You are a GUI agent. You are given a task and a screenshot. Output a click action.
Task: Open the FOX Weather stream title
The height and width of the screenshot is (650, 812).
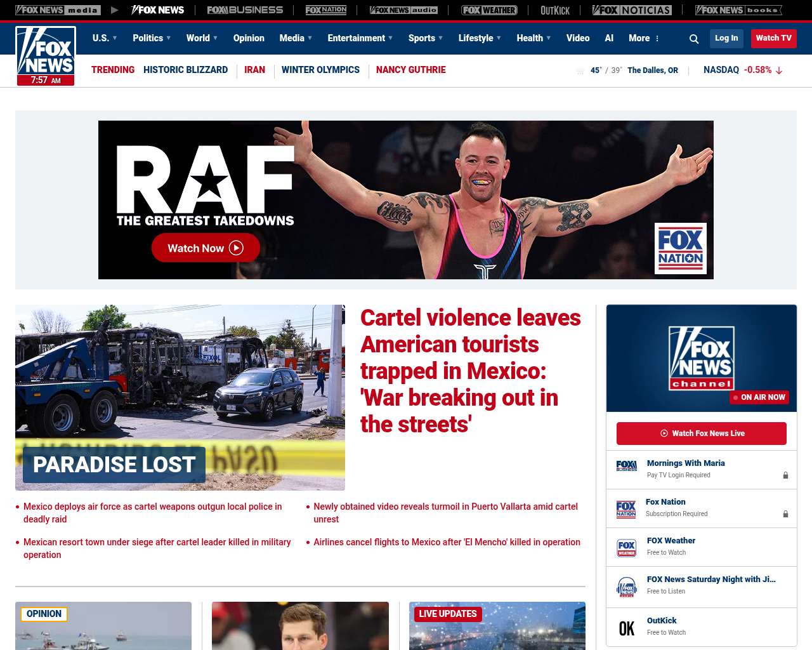[671, 541]
